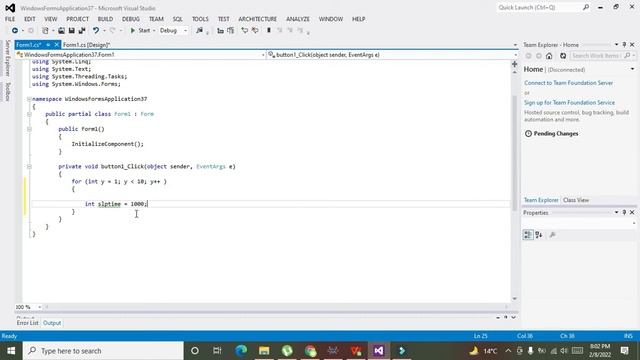Click the decrease indent toolbar icon
The height and width of the screenshot is (360, 640).
pyautogui.click(x=220, y=31)
